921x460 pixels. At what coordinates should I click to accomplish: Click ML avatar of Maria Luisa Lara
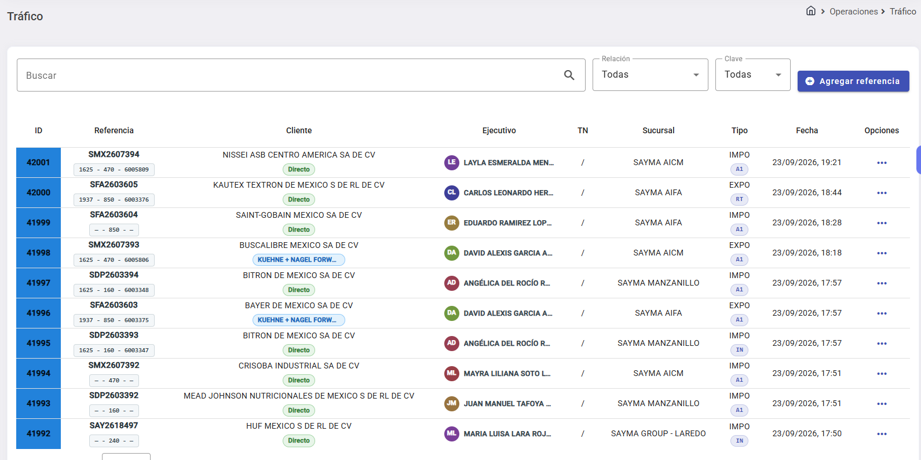[451, 434]
